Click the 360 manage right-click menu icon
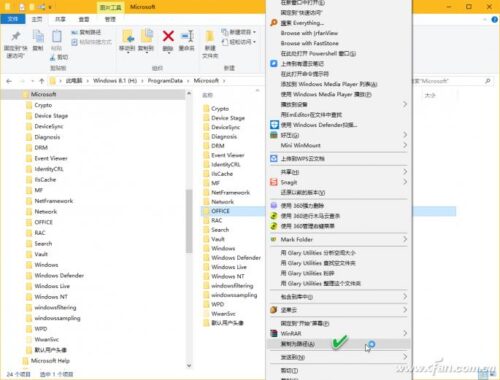The image size is (500, 380). tap(274, 226)
